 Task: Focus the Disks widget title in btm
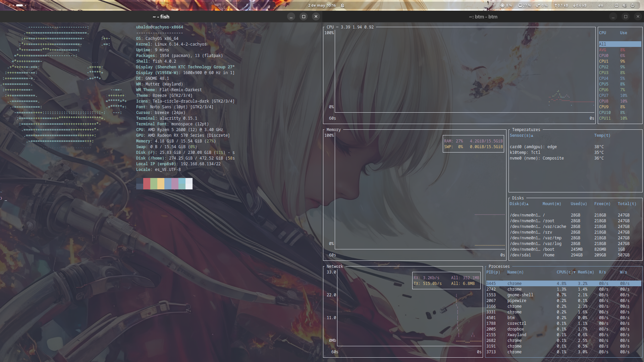[518, 198]
